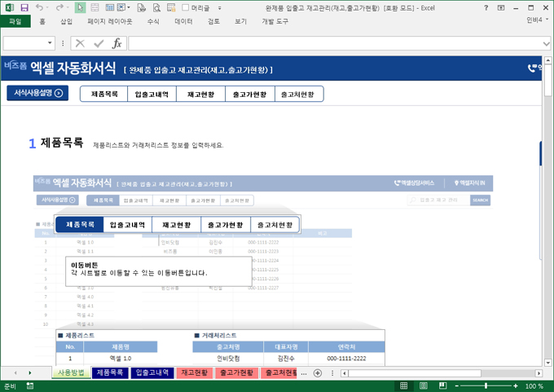
Task: Click the top navigation 출고처현황 button under the blue banner
Action: (x=298, y=94)
